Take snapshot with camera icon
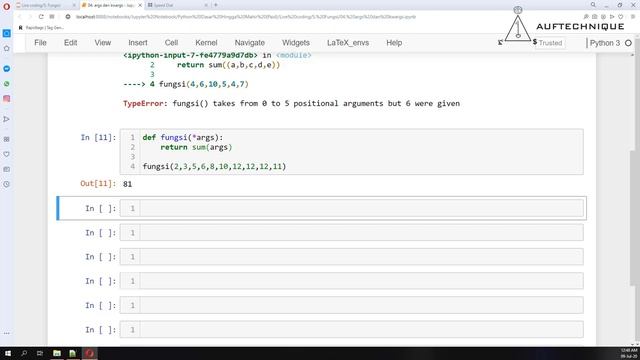 coord(595,17)
